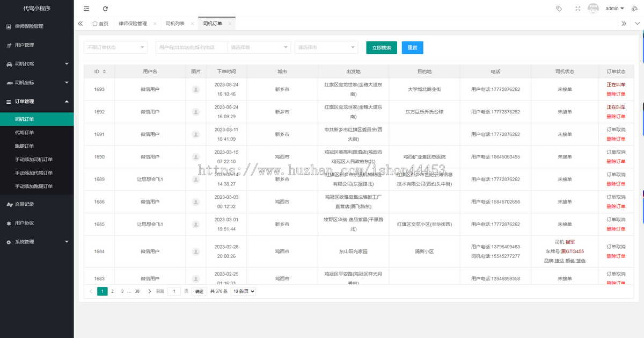Click the 用户管理 sidebar icon
This screenshot has width=644, height=338.
tap(9, 45)
